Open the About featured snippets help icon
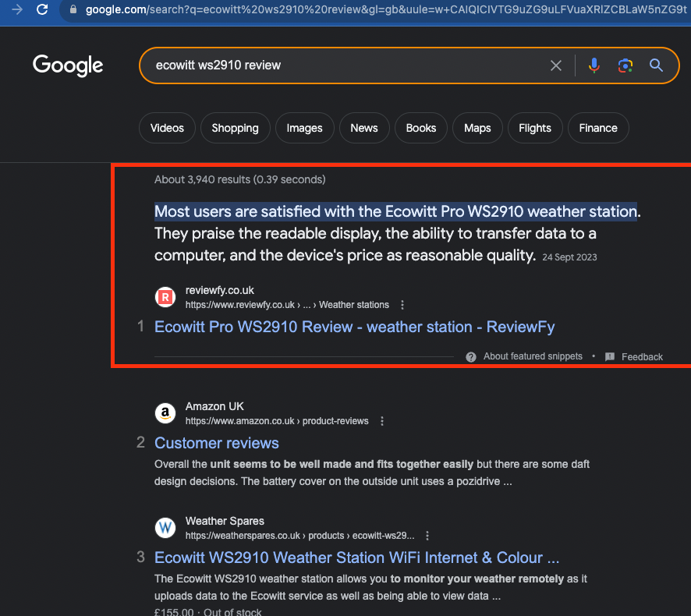The height and width of the screenshot is (616, 691). [x=470, y=357]
